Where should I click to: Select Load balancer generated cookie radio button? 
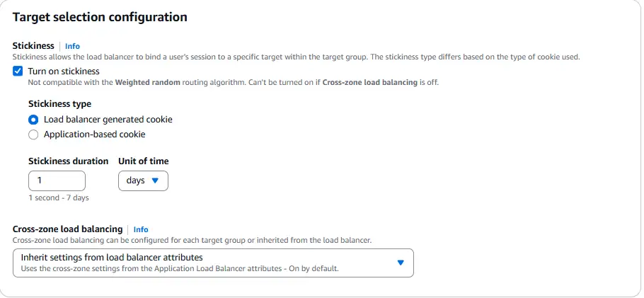[33, 120]
